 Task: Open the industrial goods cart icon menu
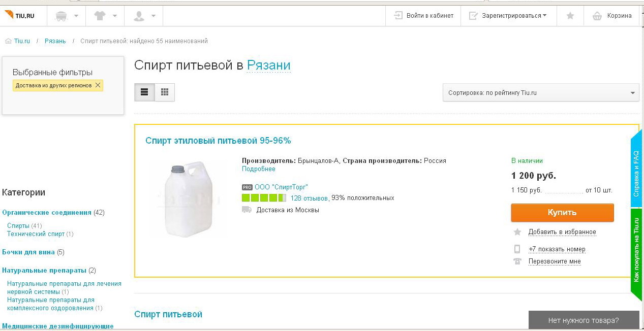click(66, 16)
